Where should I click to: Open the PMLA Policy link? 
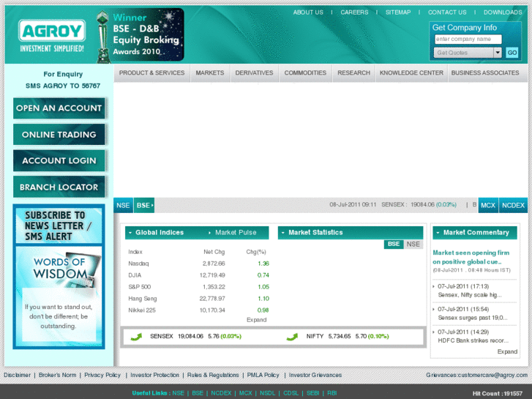[263, 375]
